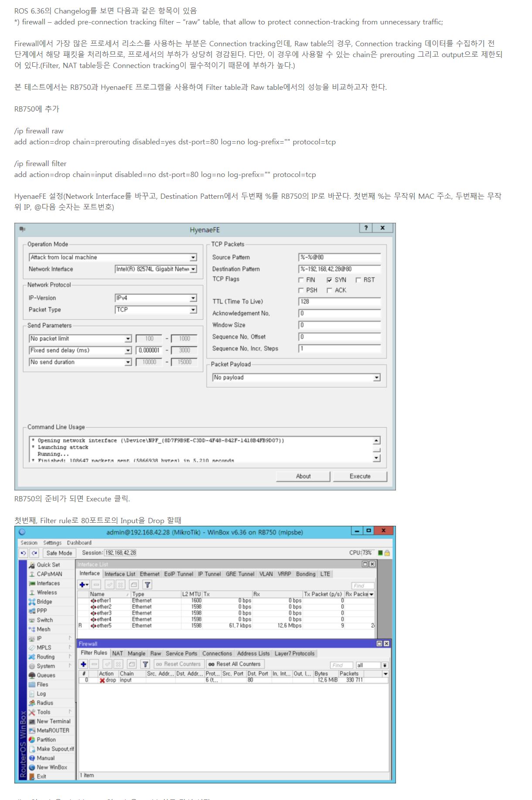Open MetaROUTER in the WinBox sidebar

pos(53,730)
